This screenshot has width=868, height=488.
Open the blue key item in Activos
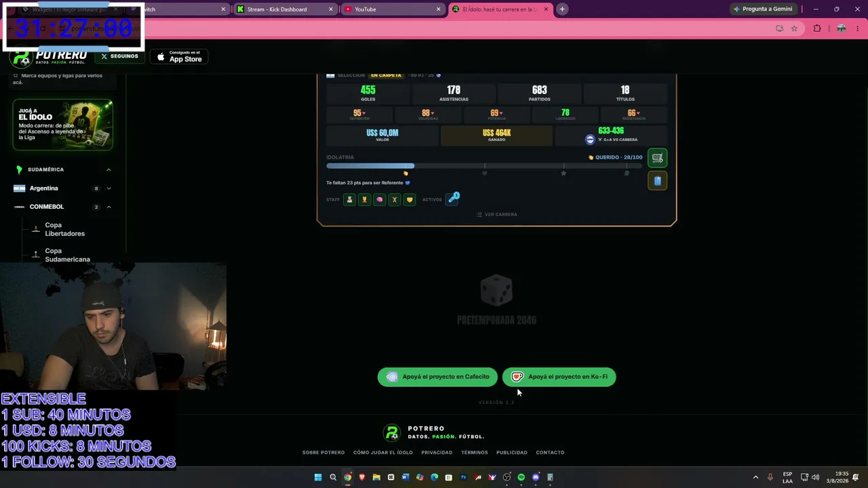click(452, 199)
